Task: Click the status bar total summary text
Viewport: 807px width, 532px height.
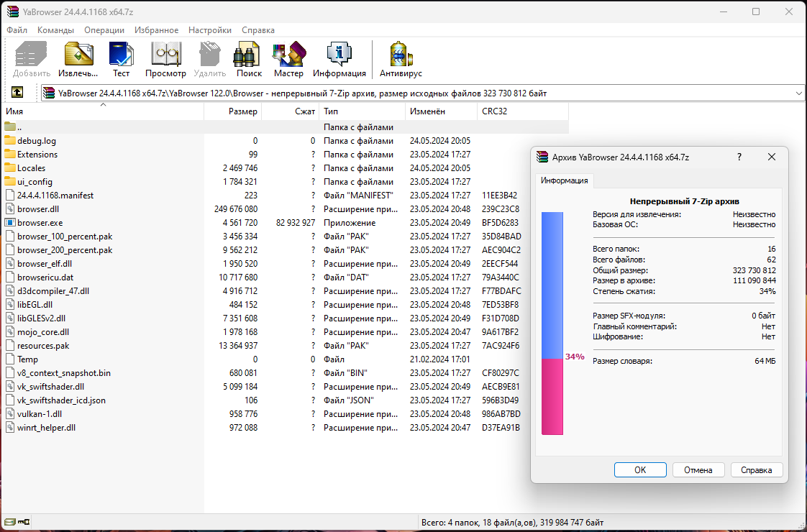Action: point(513,523)
